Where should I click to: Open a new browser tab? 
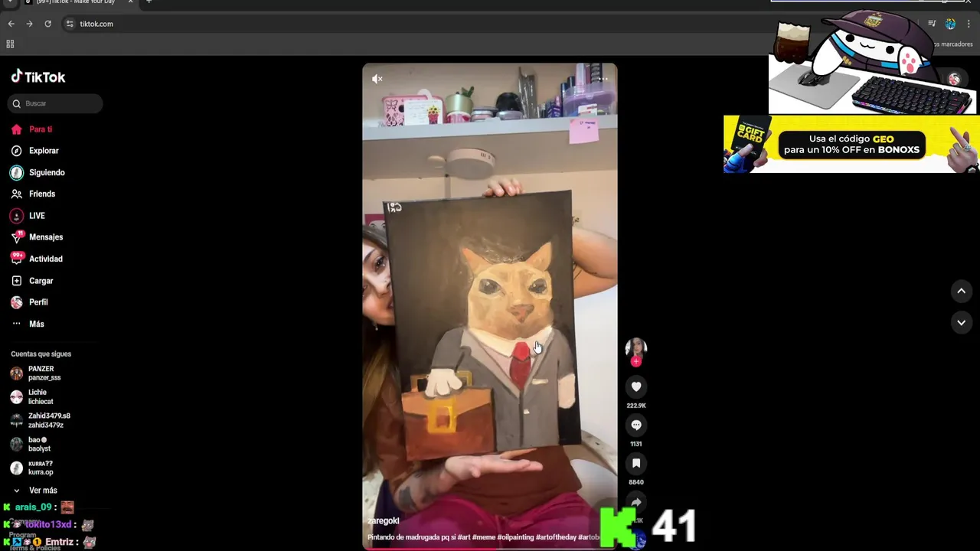point(149,2)
